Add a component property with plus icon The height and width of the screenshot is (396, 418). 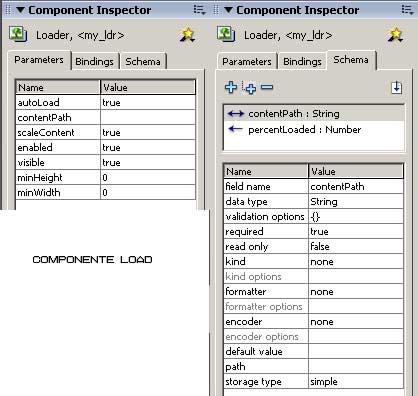pos(231,87)
